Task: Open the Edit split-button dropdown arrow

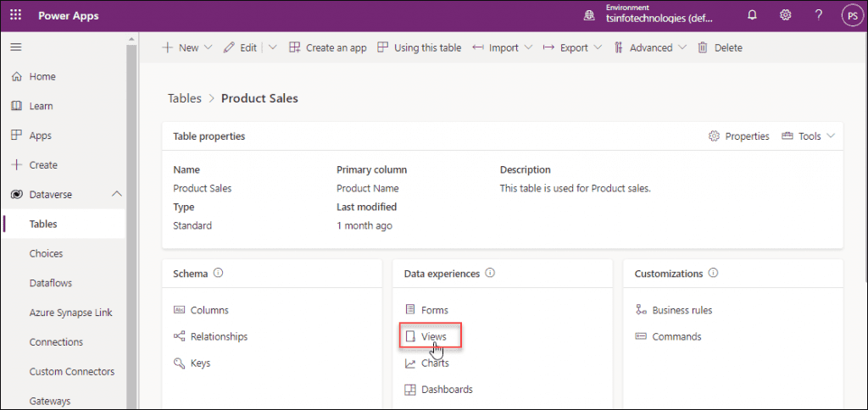Action: [272, 47]
